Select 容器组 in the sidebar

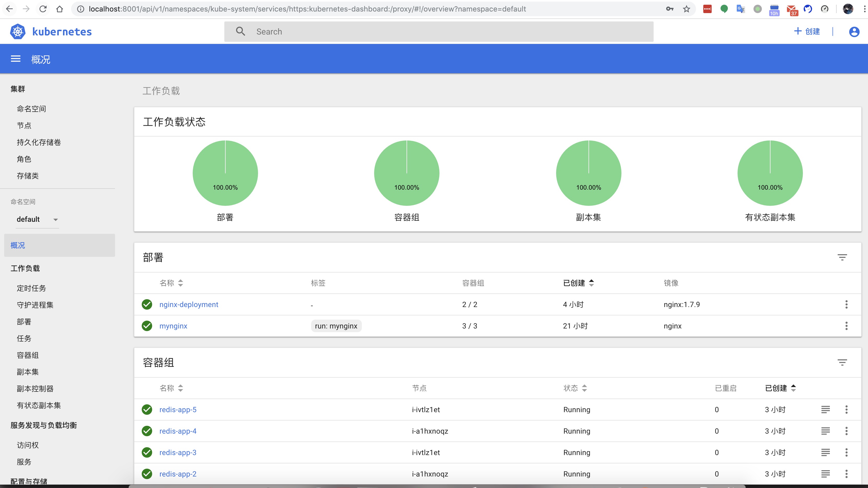[x=28, y=355]
